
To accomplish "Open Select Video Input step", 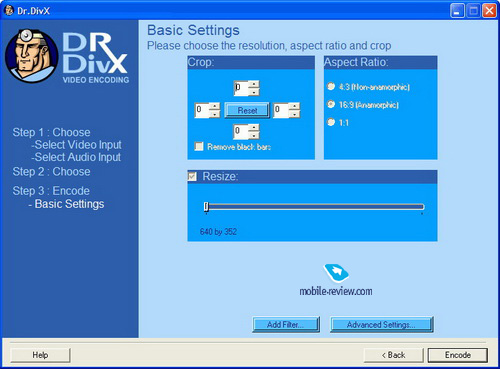I will coord(76,145).
